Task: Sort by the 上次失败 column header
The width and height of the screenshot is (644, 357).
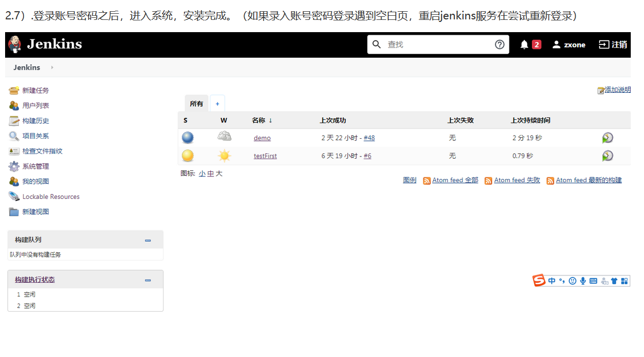Action: [461, 120]
